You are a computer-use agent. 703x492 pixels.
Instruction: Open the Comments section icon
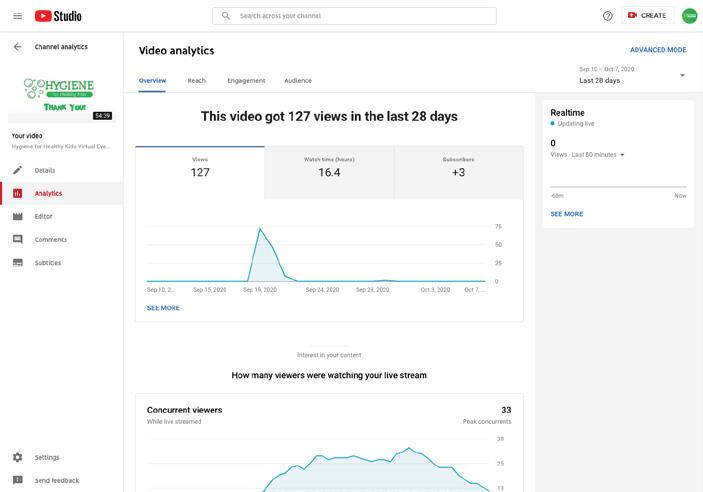17,239
